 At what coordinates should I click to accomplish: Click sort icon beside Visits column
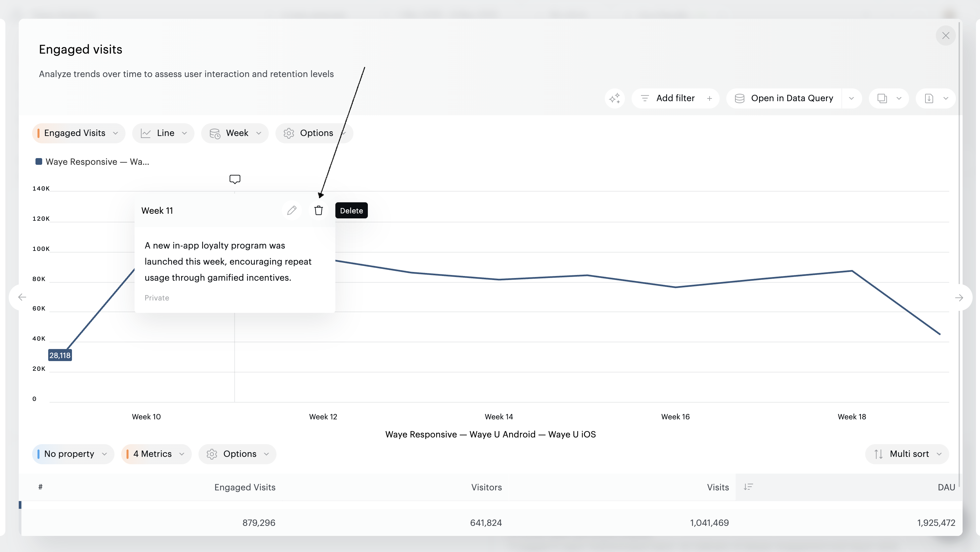pyautogui.click(x=748, y=487)
